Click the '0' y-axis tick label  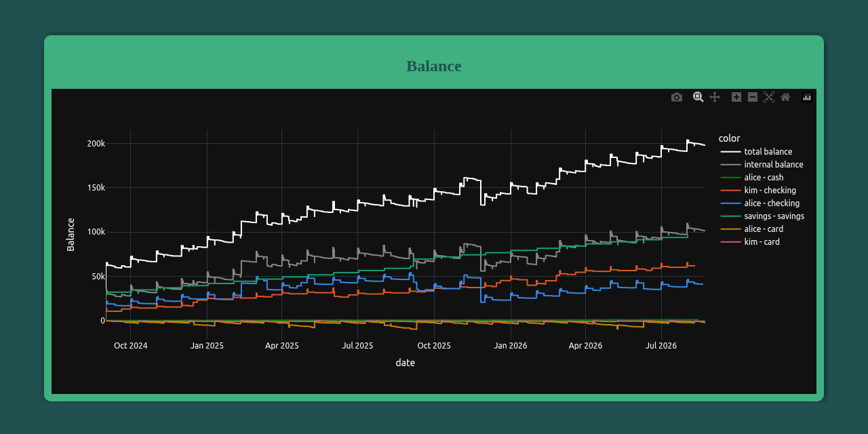tap(103, 321)
